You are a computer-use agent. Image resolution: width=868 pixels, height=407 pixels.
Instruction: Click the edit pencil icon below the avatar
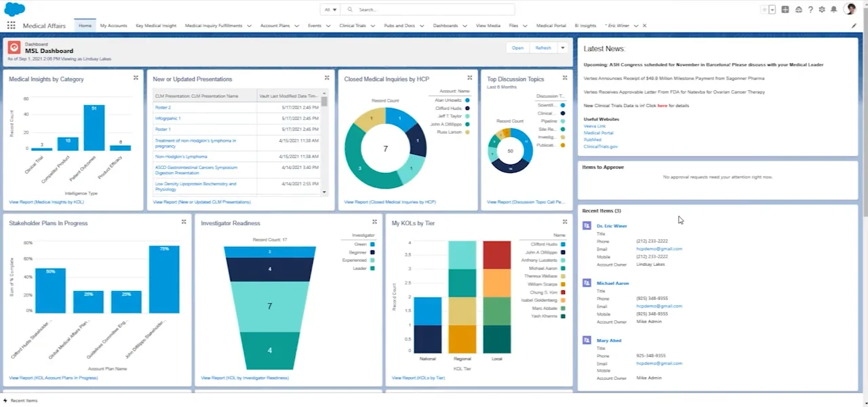click(854, 25)
